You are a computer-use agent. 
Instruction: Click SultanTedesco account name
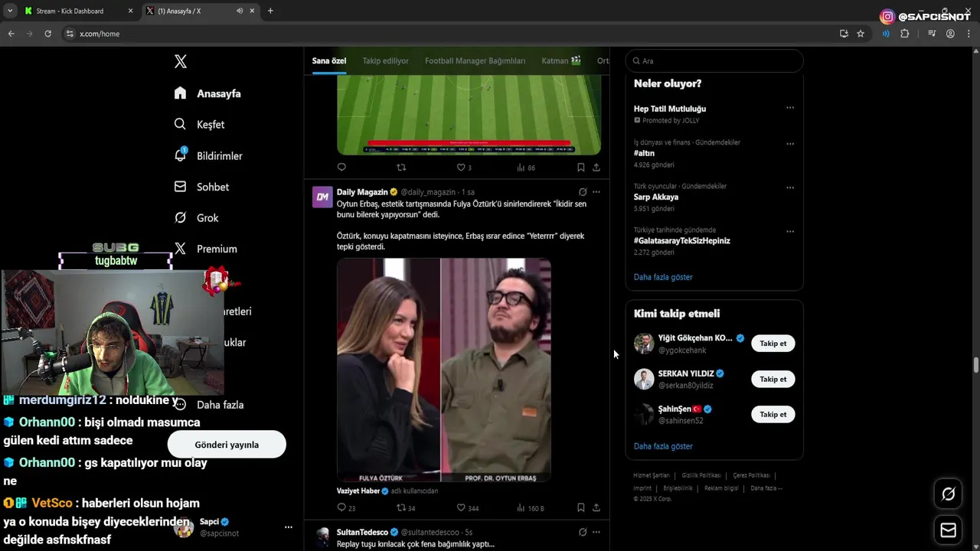362,532
